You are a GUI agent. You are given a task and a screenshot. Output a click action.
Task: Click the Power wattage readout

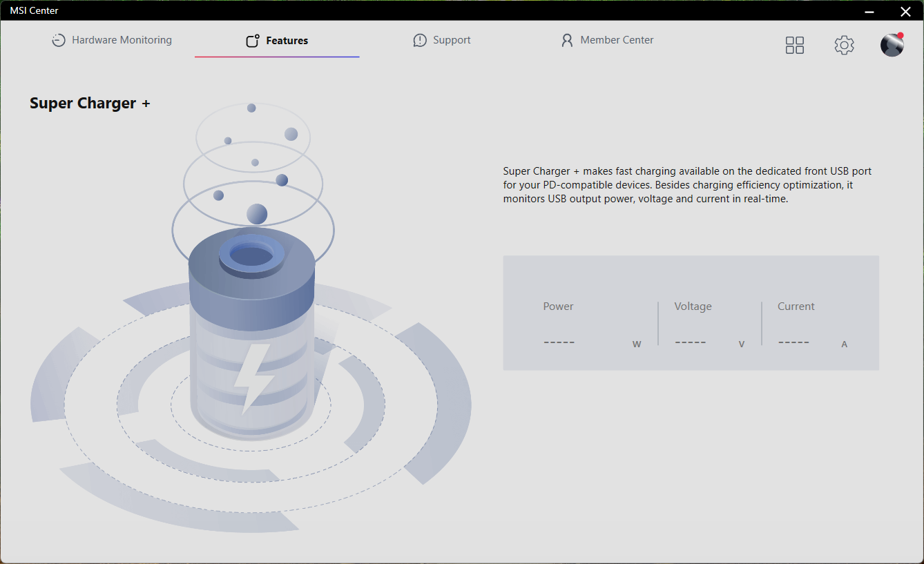[559, 342]
